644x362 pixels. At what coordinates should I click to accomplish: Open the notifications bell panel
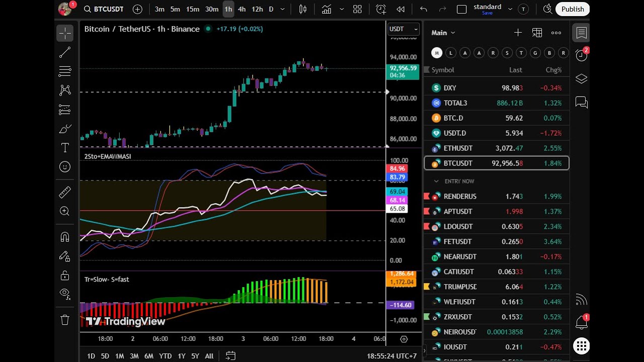[582, 322]
